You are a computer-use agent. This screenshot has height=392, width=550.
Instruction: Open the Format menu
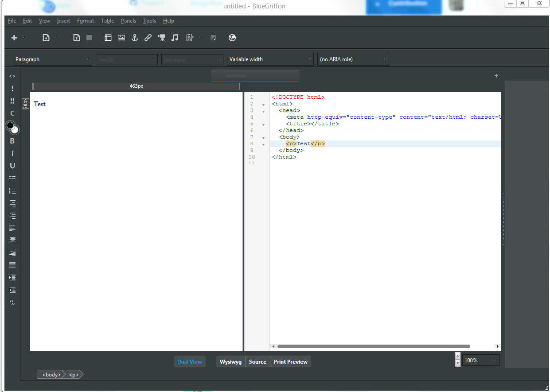tap(86, 21)
